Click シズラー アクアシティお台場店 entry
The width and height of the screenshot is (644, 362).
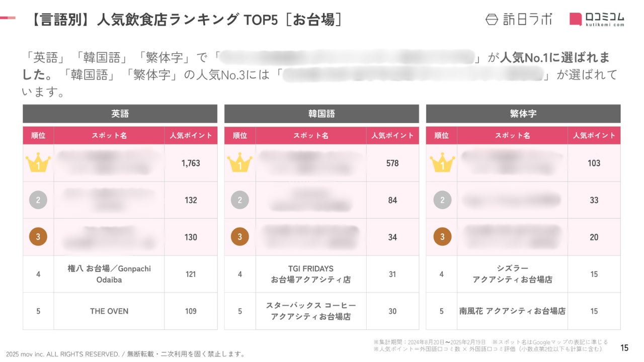pyautogui.click(x=512, y=274)
